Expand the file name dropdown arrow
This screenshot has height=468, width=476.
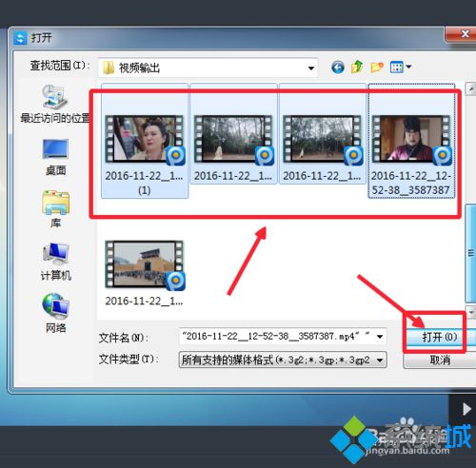pyautogui.click(x=380, y=337)
